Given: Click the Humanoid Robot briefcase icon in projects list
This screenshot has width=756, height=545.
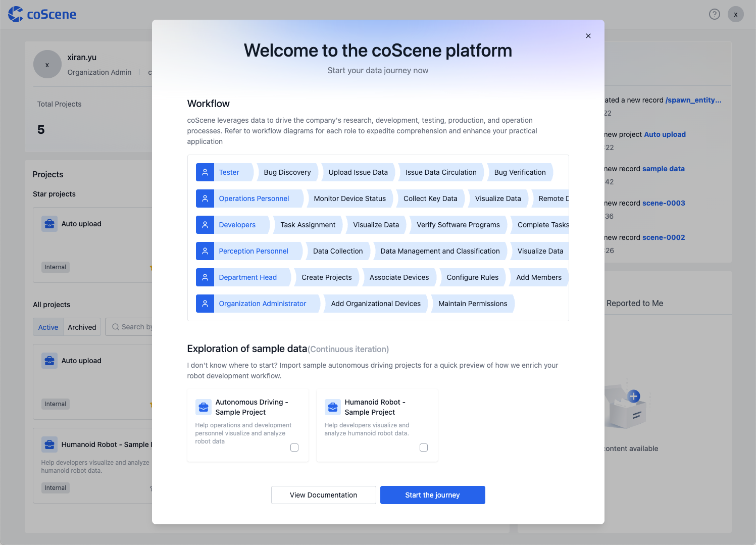Looking at the screenshot, I should [49, 444].
